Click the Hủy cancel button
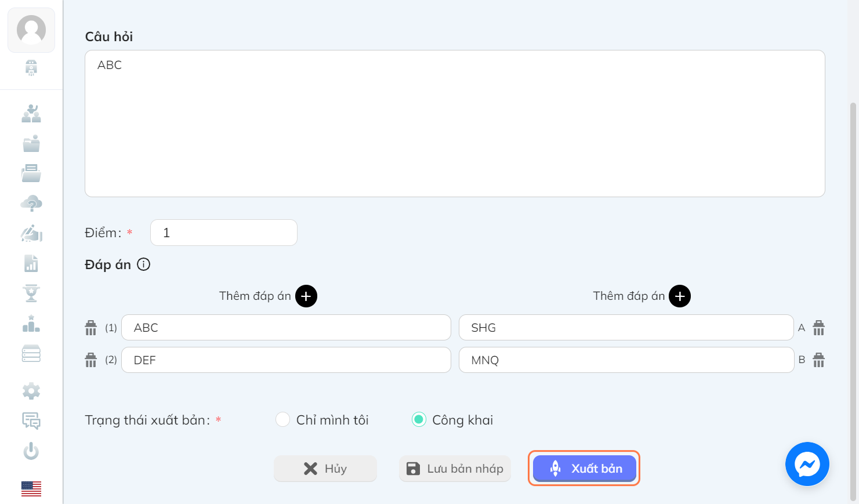 coord(325,469)
